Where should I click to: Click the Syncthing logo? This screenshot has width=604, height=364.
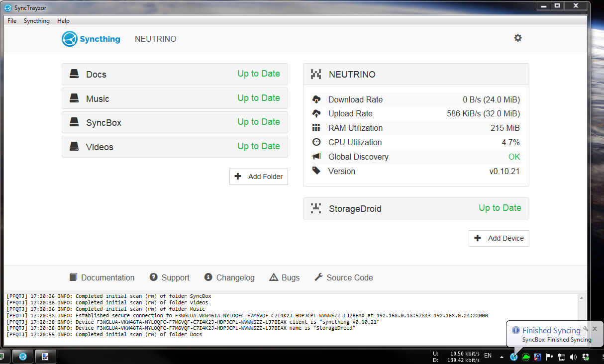coord(91,39)
